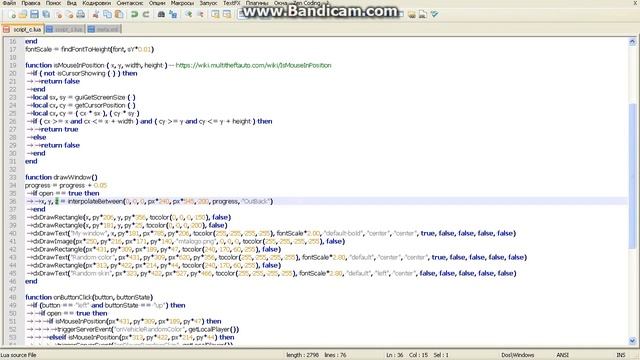Cut selection using the scissors icon
The height and width of the screenshot is (360, 640).
96,15
